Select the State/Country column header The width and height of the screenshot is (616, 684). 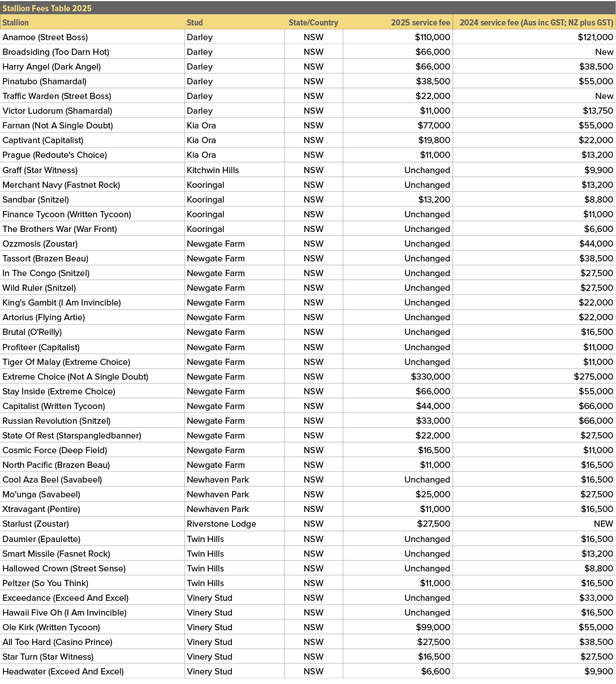coord(313,23)
